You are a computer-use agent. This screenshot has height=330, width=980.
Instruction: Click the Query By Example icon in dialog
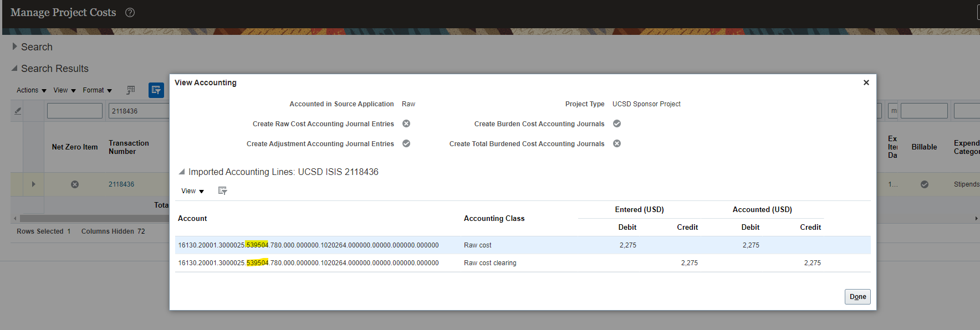[222, 191]
